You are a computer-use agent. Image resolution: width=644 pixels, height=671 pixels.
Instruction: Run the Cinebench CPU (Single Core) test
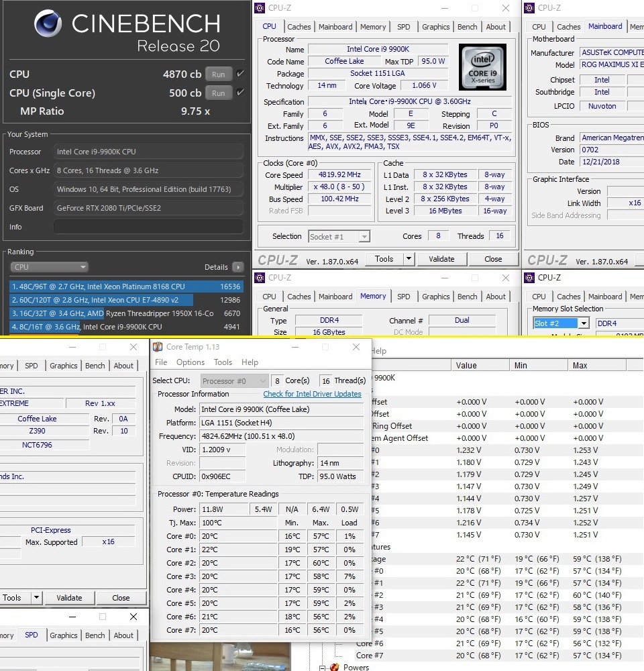[218, 93]
